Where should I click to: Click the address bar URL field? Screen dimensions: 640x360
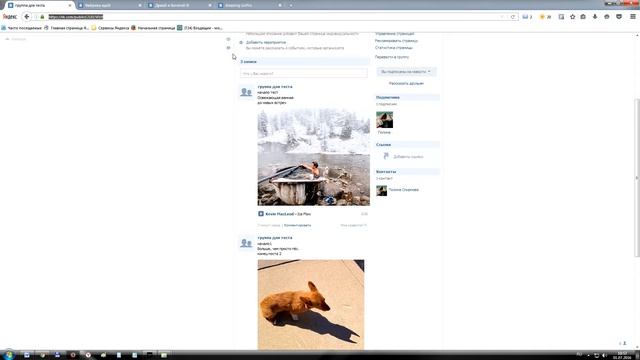(273, 17)
